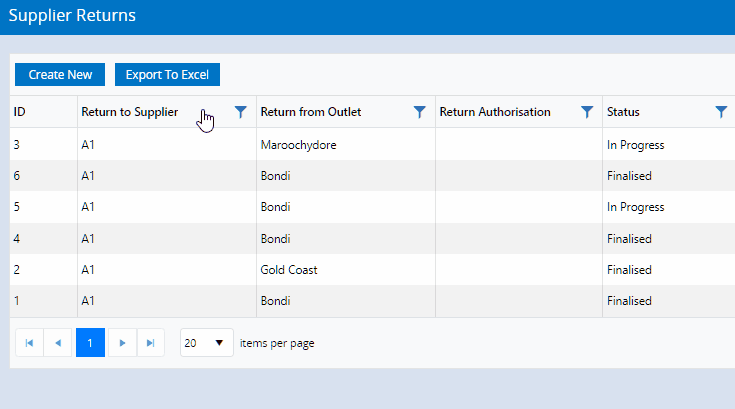
Task: Click Bondi outlet in row 5
Action: coord(275,207)
